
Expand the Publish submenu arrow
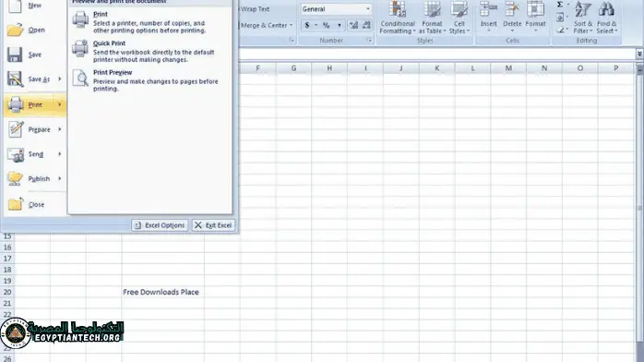click(60, 179)
